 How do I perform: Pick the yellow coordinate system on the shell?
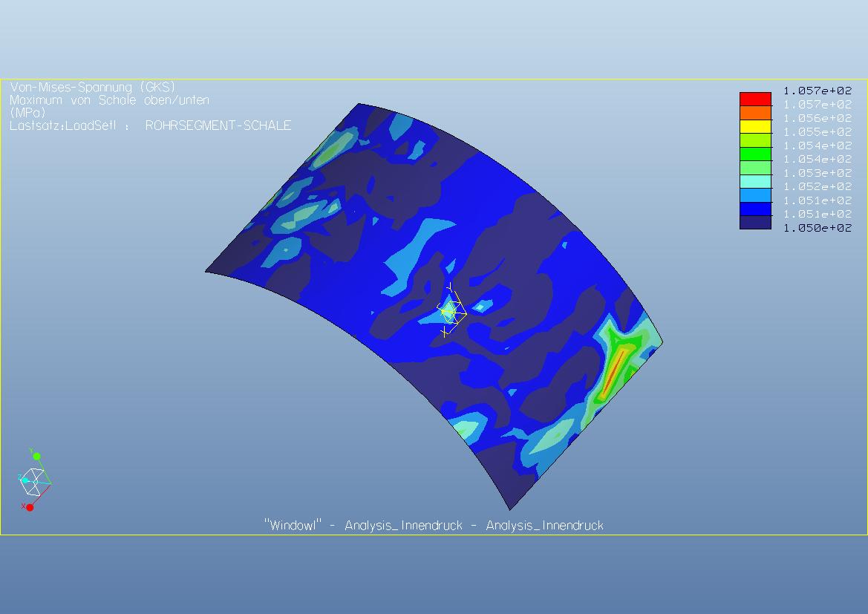(451, 312)
